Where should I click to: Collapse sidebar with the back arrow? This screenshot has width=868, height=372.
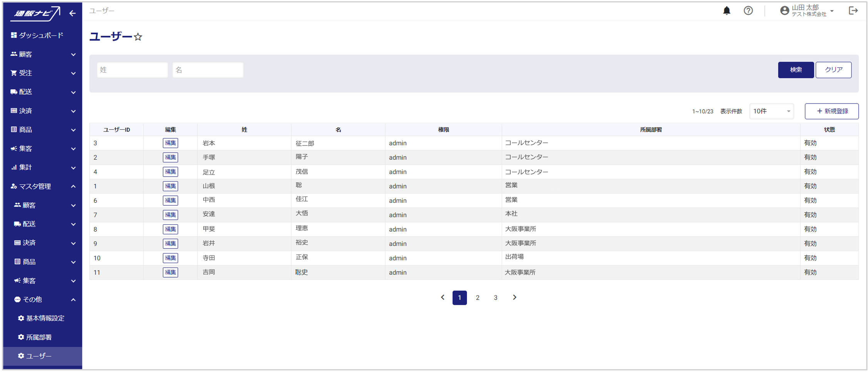pyautogui.click(x=72, y=13)
